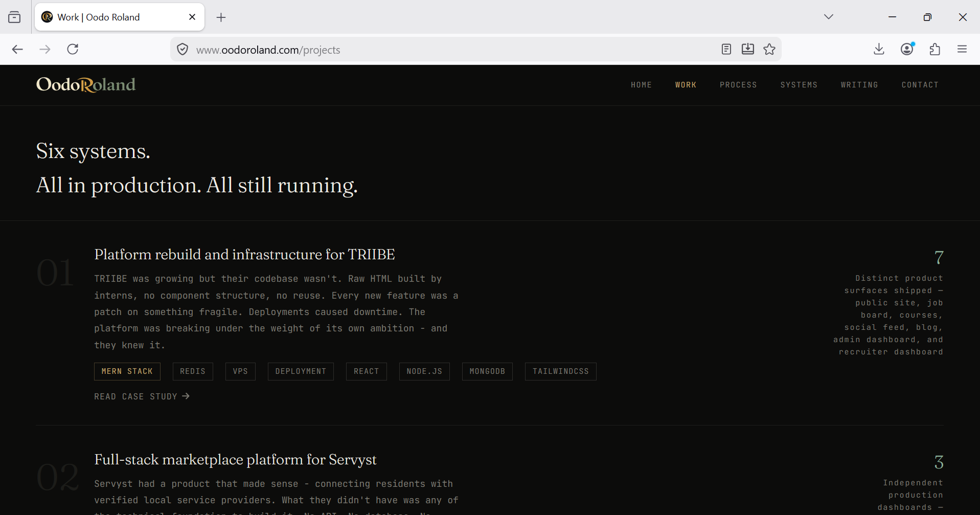The image size is (980, 515).
Task: Click the TRIIBE project stat number 7
Action: (x=939, y=257)
